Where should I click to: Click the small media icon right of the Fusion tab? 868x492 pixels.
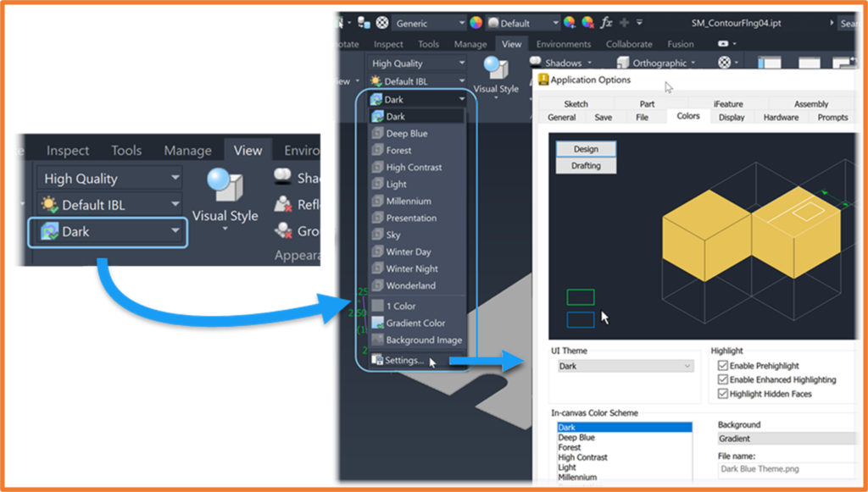(x=723, y=44)
